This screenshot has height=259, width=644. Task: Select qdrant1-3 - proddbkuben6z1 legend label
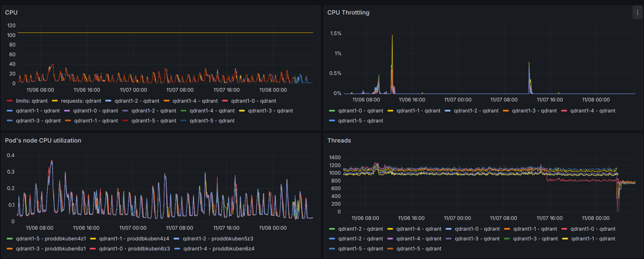pos(51,249)
